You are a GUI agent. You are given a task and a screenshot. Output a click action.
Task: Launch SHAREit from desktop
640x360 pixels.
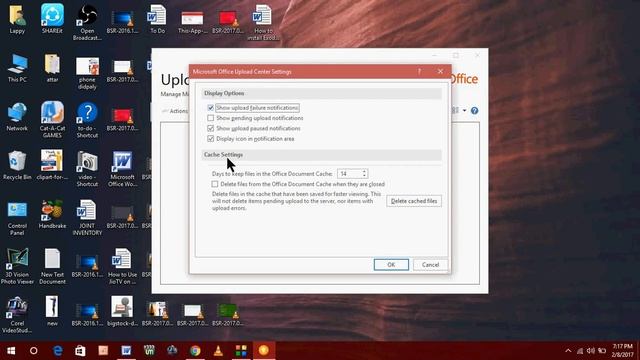click(52, 20)
